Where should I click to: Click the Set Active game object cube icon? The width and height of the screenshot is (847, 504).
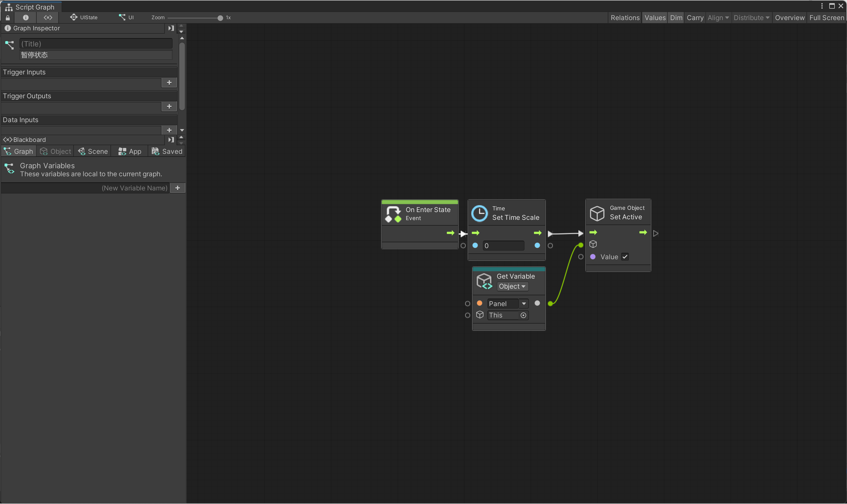[x=597, y=213]
